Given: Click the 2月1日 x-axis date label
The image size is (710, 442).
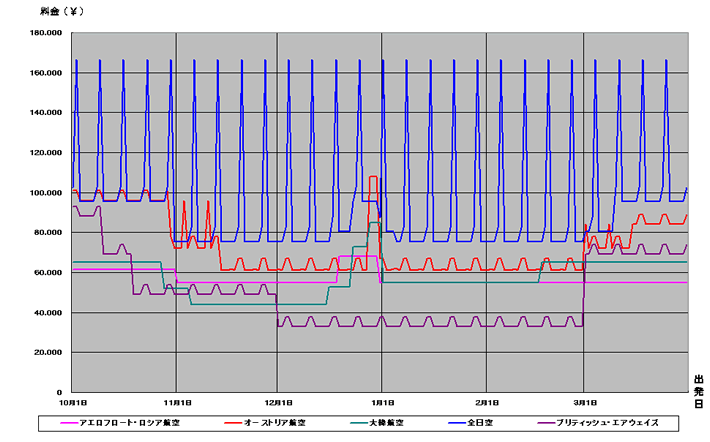Looking at the screenshot, I should (487, 403).
